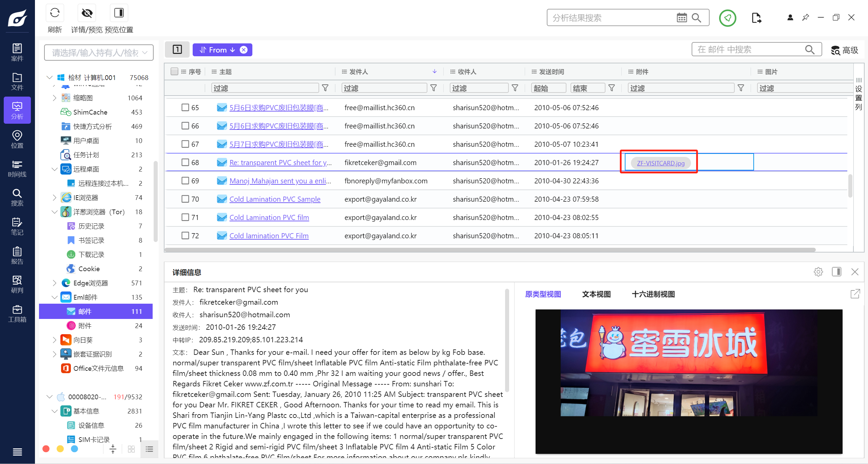Click the red color tag dot

click(46, 449)
